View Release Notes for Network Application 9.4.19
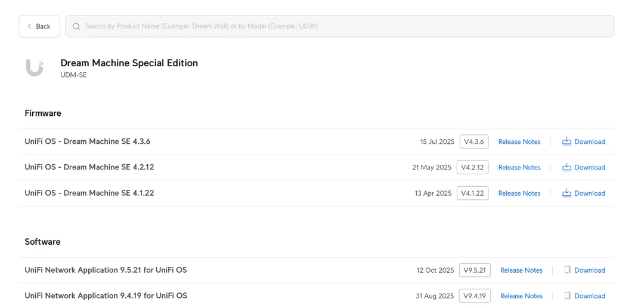The image size is (644, 308). pos(521,296)
